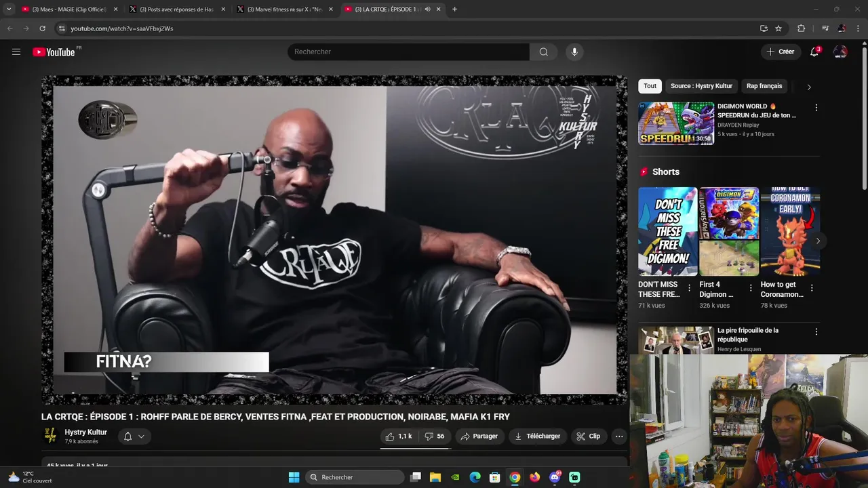Like the video with the thumbs up

pyautogui.click(x=399, y=436)
